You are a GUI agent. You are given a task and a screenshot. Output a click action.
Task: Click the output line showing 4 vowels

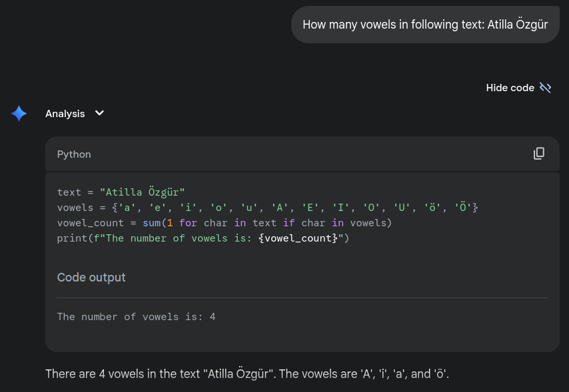point(136,317)
